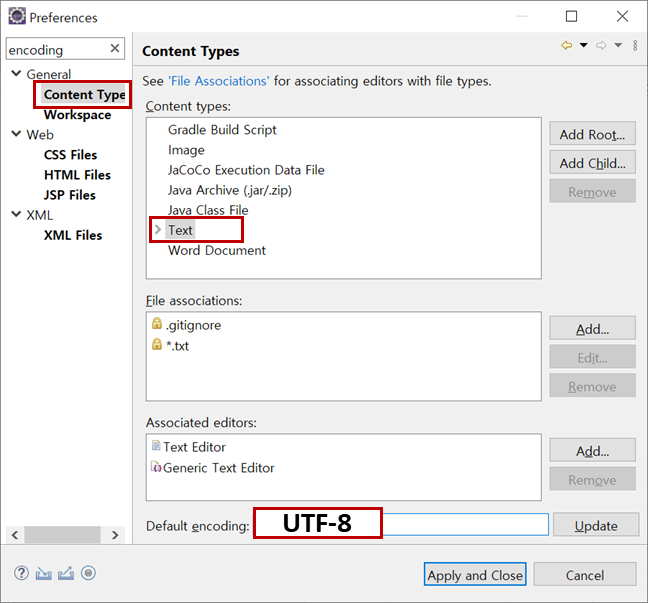Image resolution: width=648 pixels, height=603 pixels.
Task: Maximize the Preferences window
Action: click(x=571, y=17)
